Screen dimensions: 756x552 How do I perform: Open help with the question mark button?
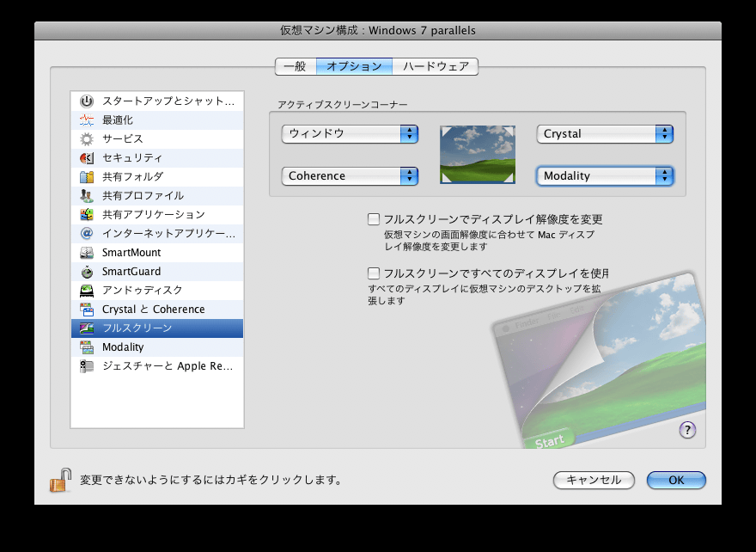click(x=687, y=429)
